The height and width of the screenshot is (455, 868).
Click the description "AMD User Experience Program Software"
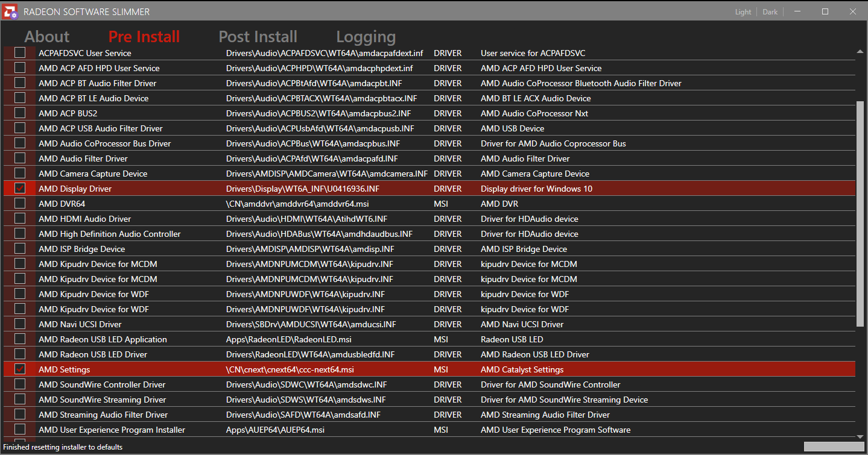[x=556, y=430]
